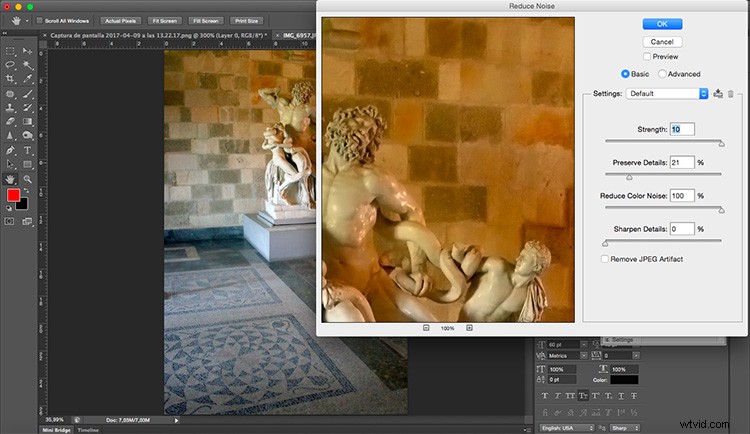Open the Hand tool preset picker arrow
This screenshot has height=434, width=750.
27,21
